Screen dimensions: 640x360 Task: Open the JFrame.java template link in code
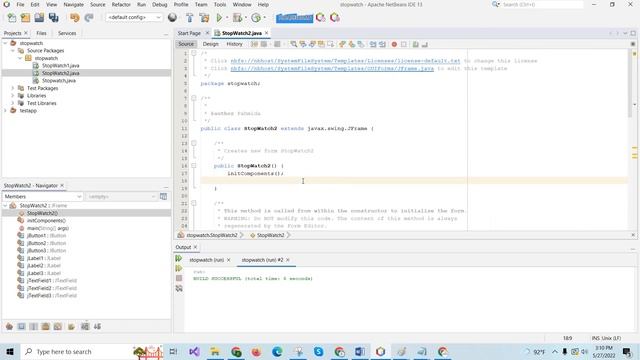[x=332, y=69]
